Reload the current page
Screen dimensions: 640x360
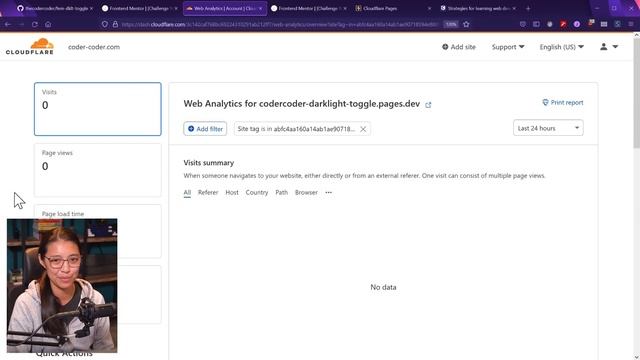[x=35, y=24]
